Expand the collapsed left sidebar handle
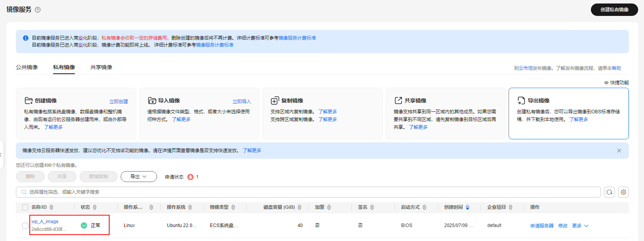The height and width of the screenshot is (241, 644). (1, 155)
